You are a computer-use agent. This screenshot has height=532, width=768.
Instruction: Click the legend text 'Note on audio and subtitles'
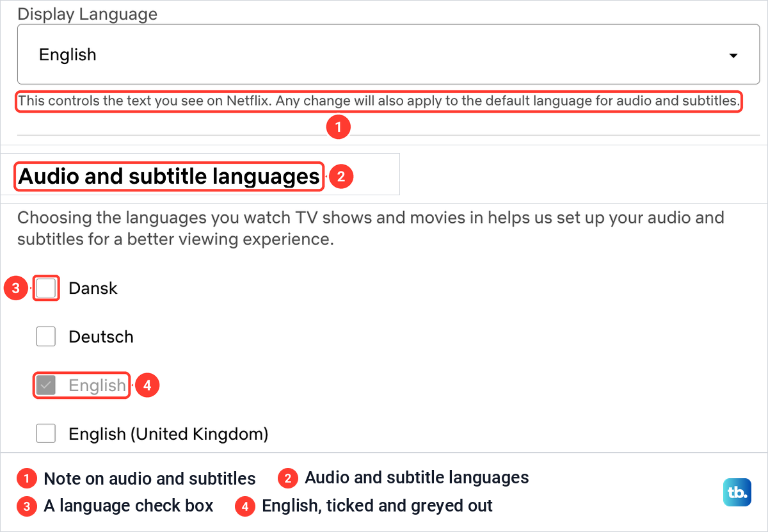tap(150, 478)
